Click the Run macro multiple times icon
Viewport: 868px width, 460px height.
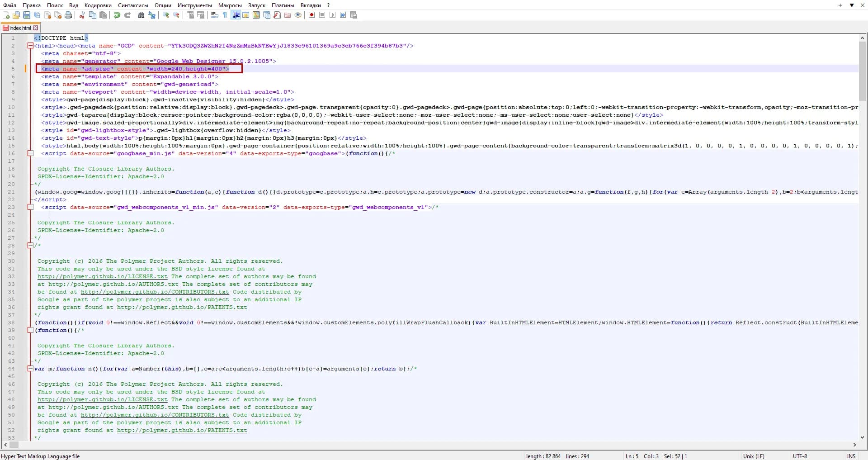click(x=343, y=15)
